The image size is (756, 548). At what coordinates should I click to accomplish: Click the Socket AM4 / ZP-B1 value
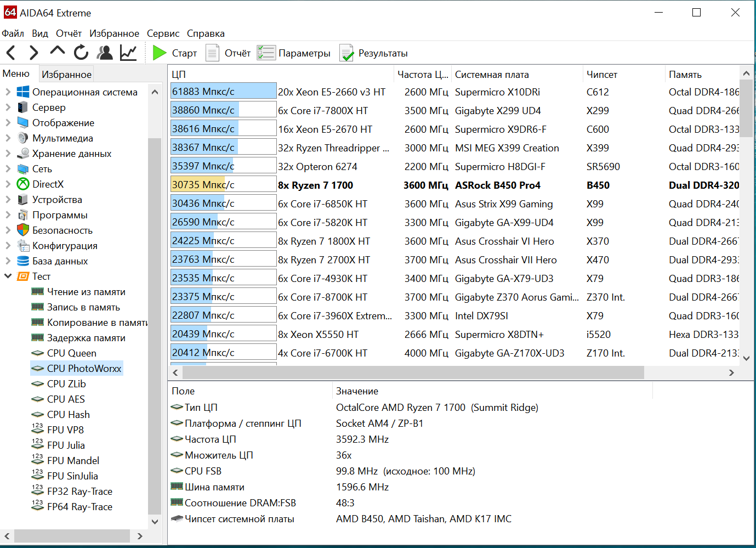(379, 423)
